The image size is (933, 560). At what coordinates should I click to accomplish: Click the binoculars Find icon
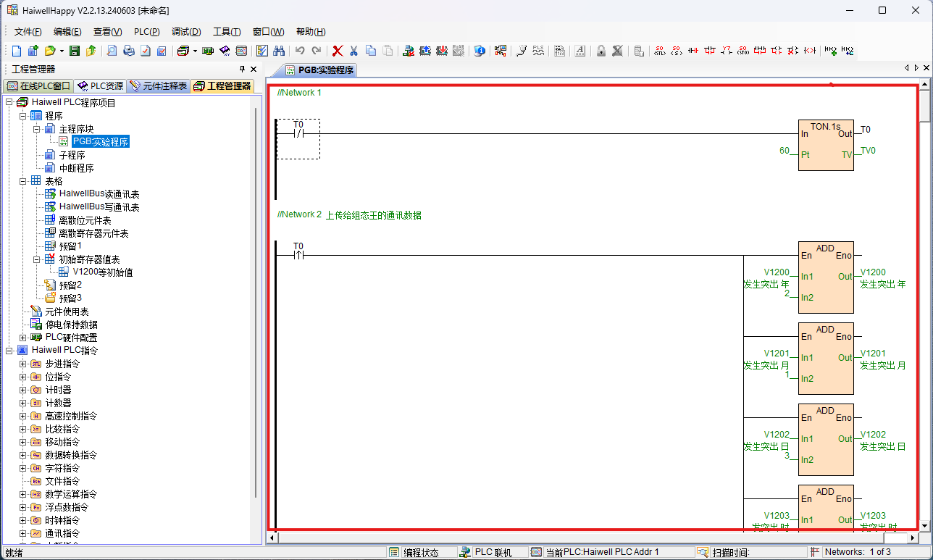pyautogui.click(x=279, y=51)
